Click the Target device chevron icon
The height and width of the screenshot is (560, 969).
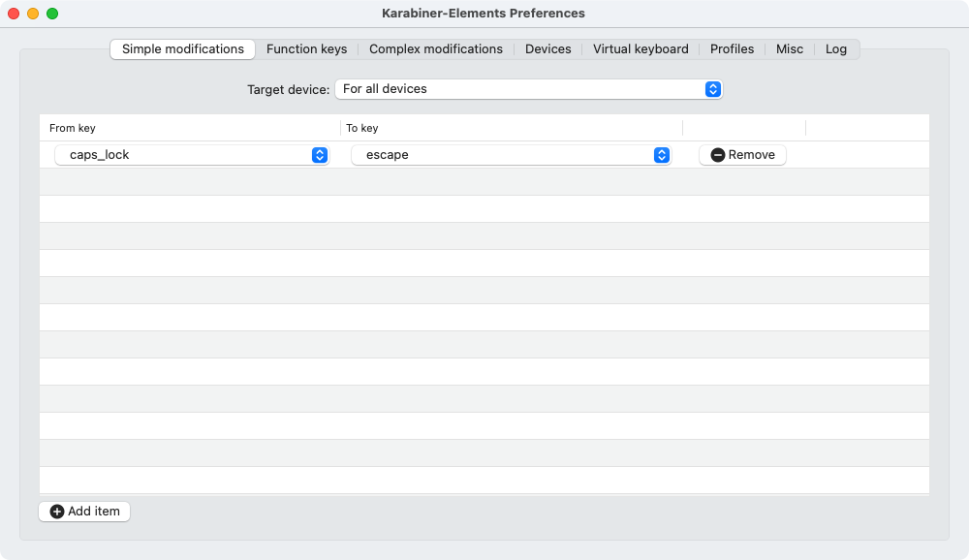tap(713, 89)
